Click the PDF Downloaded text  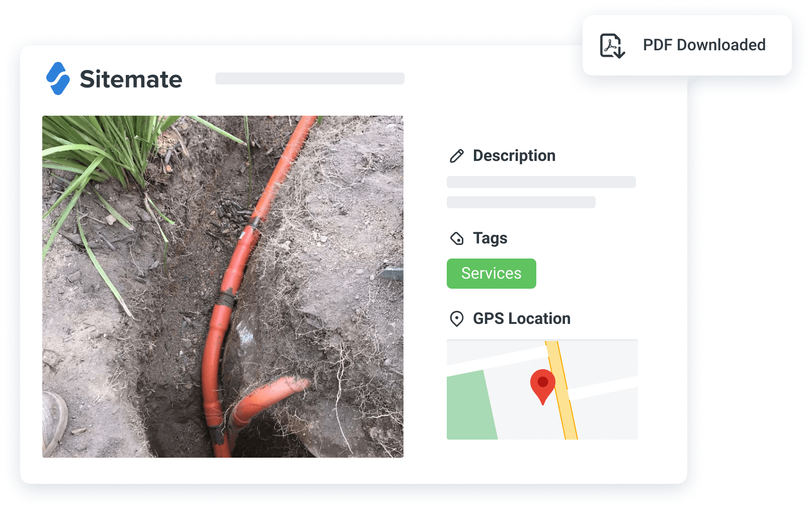[x=704, y=45]
